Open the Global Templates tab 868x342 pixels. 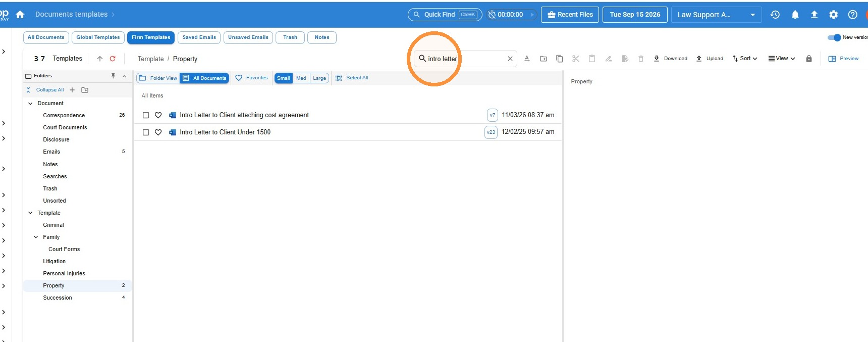[x=98, y=37]
